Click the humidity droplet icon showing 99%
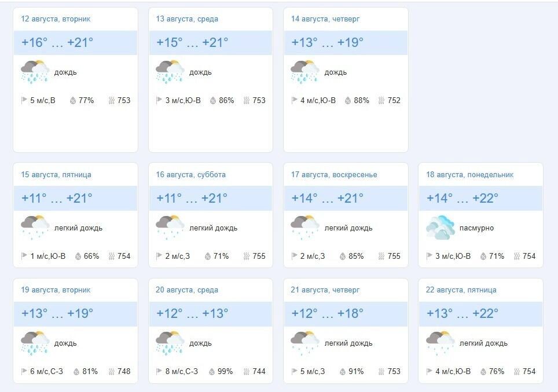Screen dimensions: 558x392 tap(211, 371)
